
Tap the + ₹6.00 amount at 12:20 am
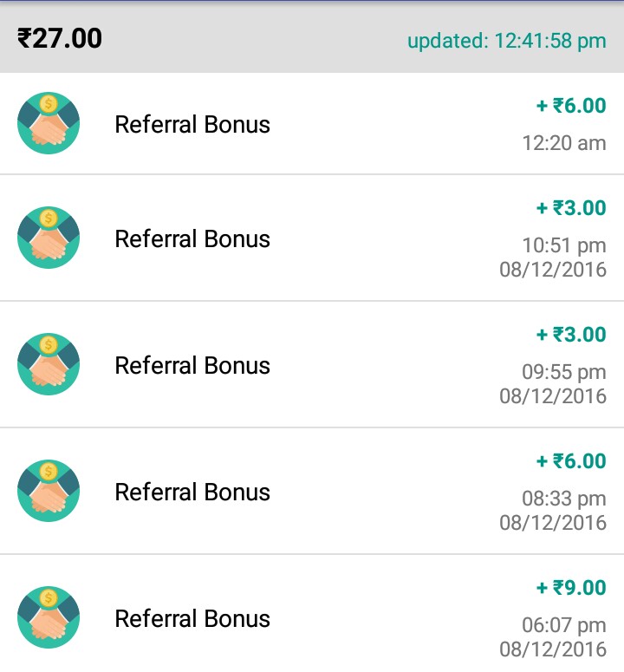[x=570, y=106]
